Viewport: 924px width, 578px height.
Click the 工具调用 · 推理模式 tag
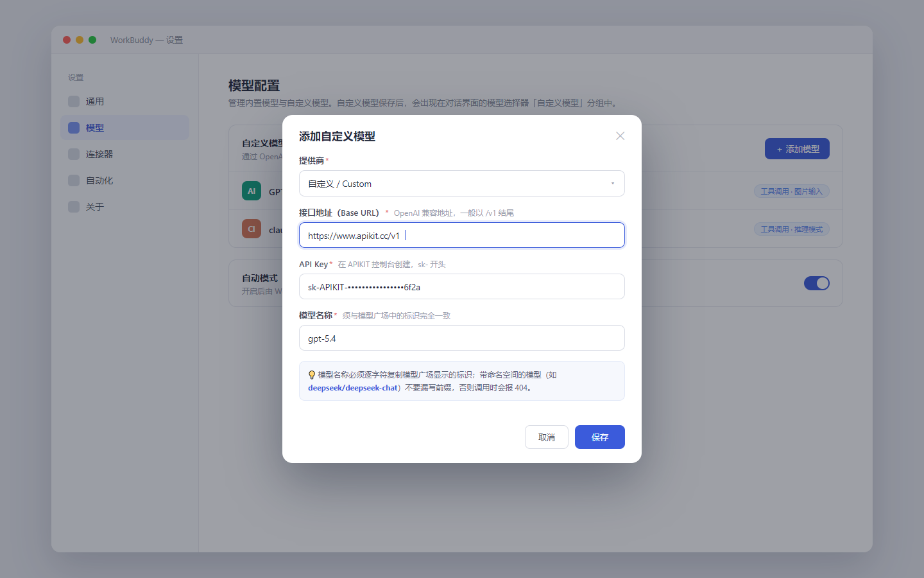(791, 229)
